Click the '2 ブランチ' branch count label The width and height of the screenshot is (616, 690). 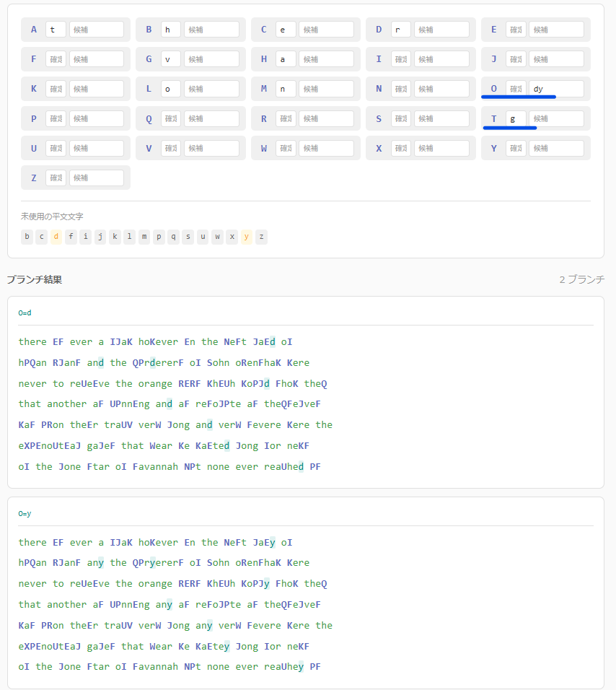coord(581,279)
